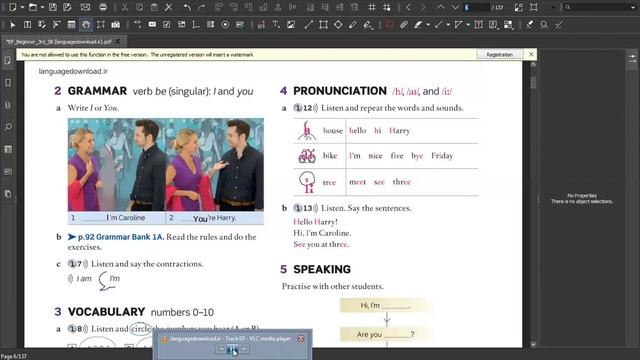Go to the next view arrow
Viewport: 640px width, 360px height.
tap(423, 7)
